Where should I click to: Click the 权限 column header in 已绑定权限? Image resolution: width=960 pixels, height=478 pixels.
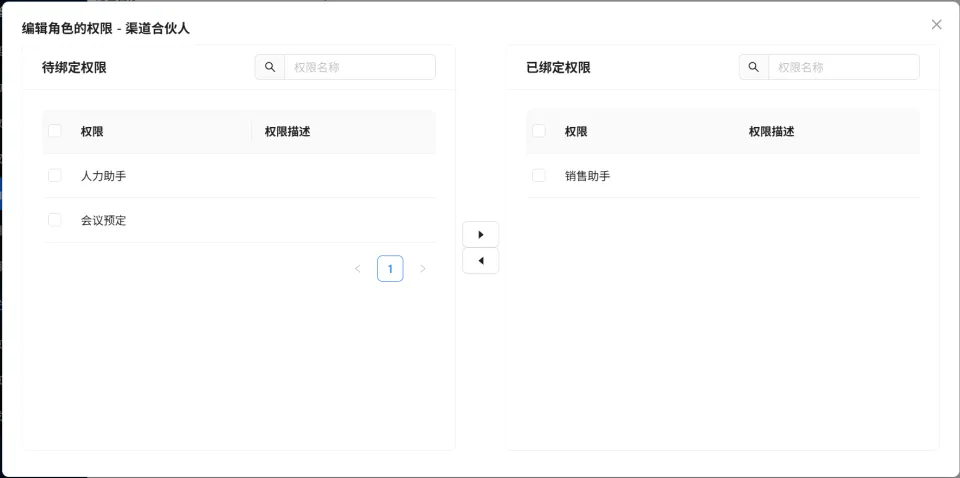pyautogui.click(x=576, y=131)
